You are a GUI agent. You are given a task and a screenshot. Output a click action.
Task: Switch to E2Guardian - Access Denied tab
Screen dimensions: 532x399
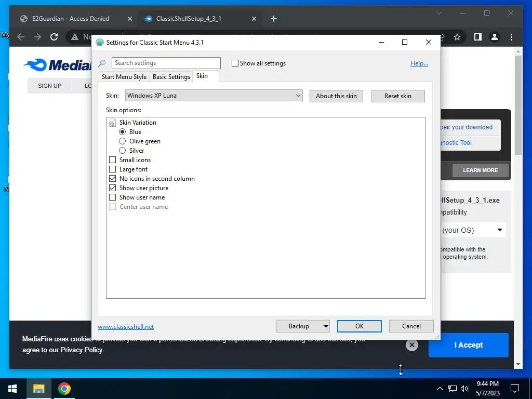click(x=71, y=19)
